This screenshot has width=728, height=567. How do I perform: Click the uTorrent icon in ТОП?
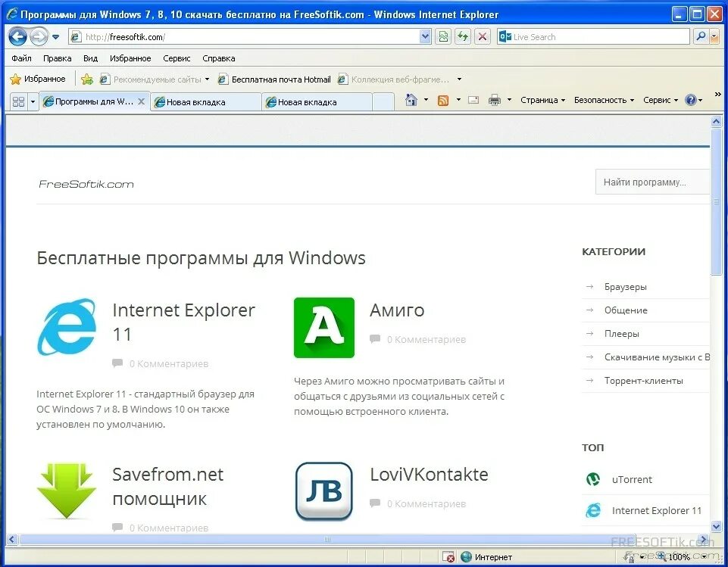pyautogui.click(x=593, y=479)
